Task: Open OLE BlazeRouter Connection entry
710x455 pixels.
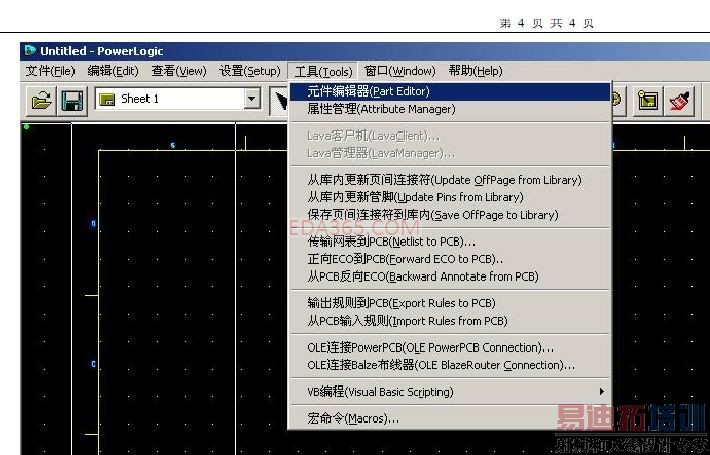Action: tap(450, 365)
